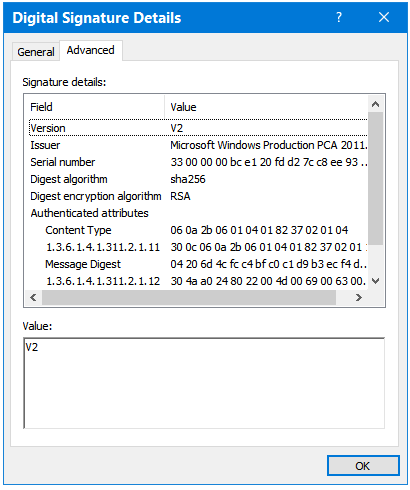Select the Issuer row

pos(199,145)
